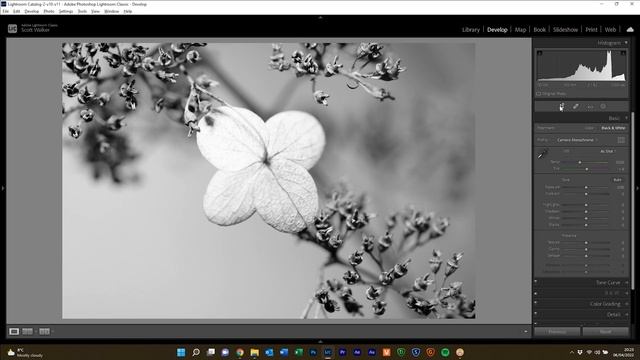Open Windows taskbar Search
This screenshot has width=640, height=360.
pos(196,352)
